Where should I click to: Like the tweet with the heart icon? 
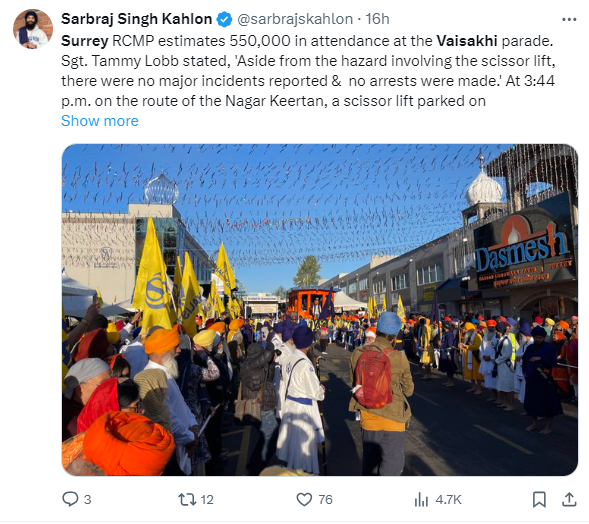[x=304, y=499]
